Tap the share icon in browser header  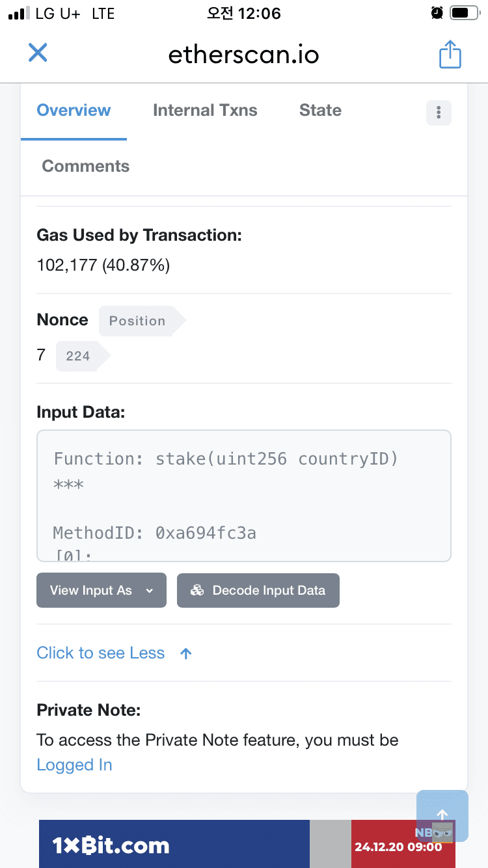(x=450, y=54)
